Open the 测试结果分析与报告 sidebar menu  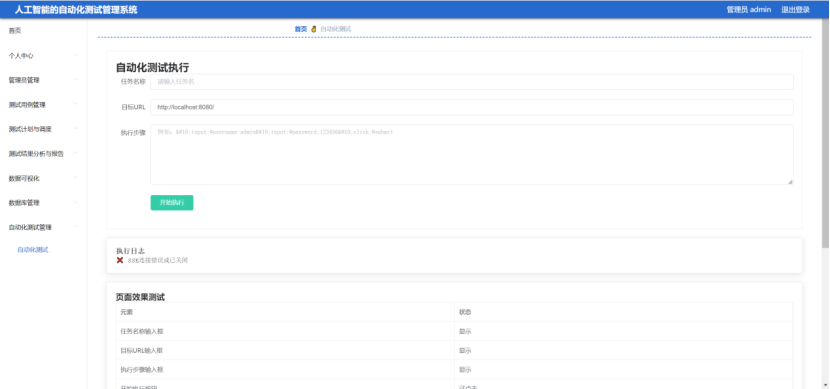click(43, 153)
